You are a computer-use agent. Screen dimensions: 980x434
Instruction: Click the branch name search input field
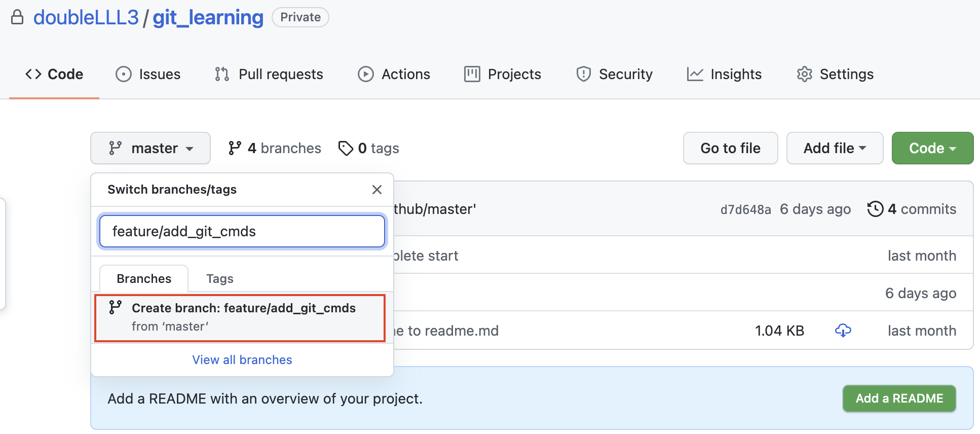242,231
